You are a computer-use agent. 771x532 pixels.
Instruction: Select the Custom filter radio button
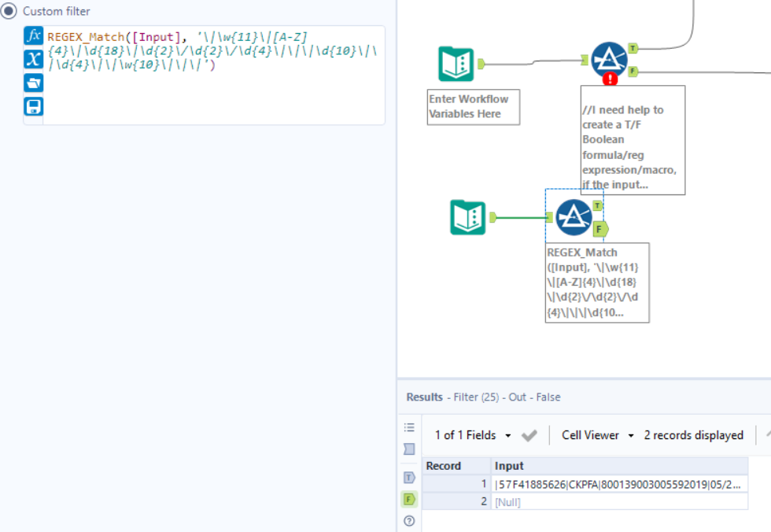click(9, 11)
